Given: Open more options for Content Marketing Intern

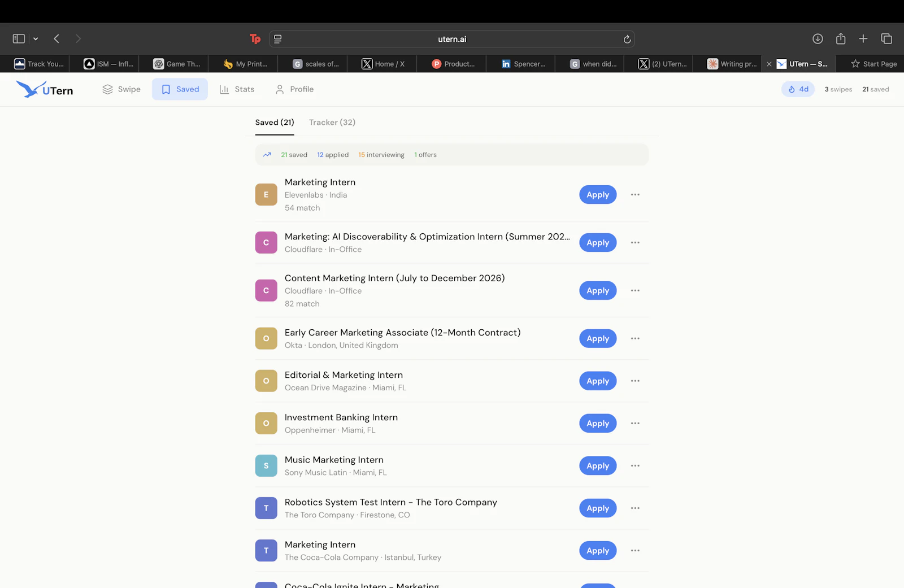Looking at the screenshot, I should [x=635, y=291].
